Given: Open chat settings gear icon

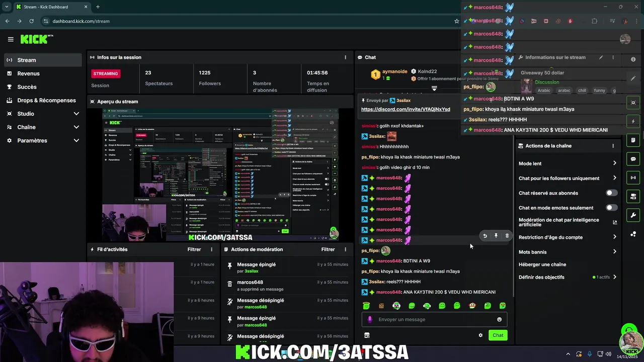Looking at the screenshot, I should click(x=480, y=335).
